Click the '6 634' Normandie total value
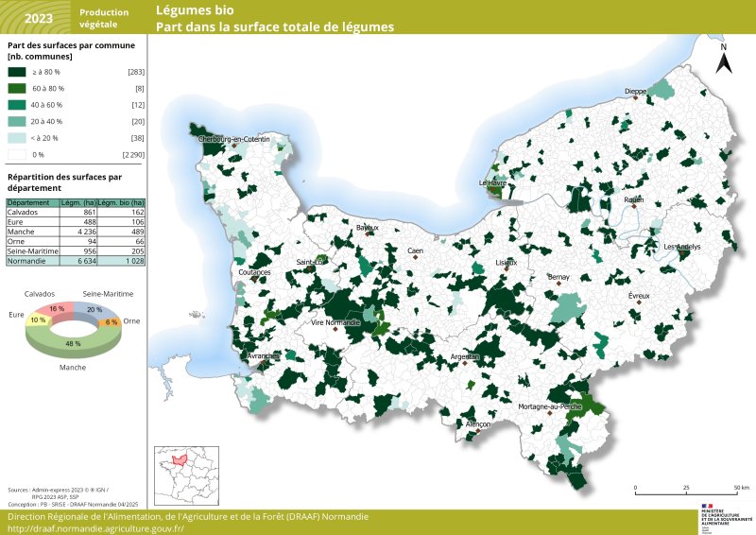Screen dimensions: 756x535 87,261
